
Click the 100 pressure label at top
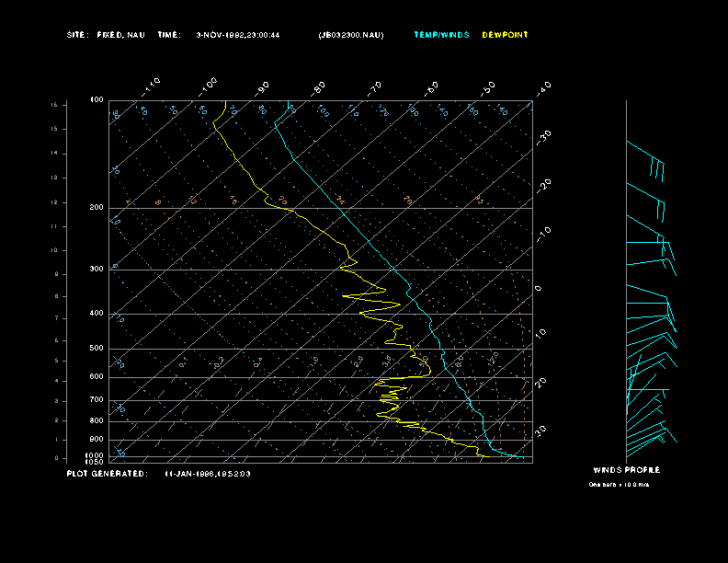97,99
